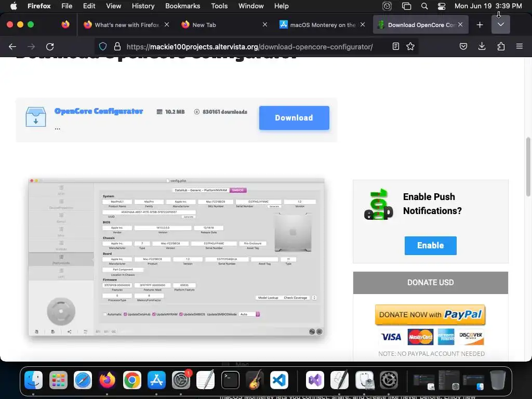Click DONATE NOW with PayPal button
532x399 pixels.
coord(430,315)
